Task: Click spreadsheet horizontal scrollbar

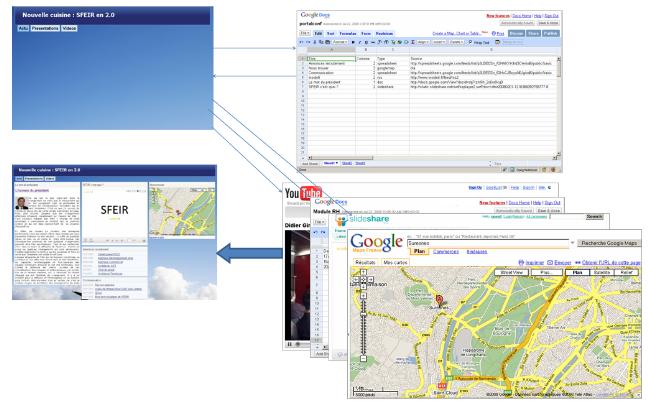Action: [x=432, y=158]
